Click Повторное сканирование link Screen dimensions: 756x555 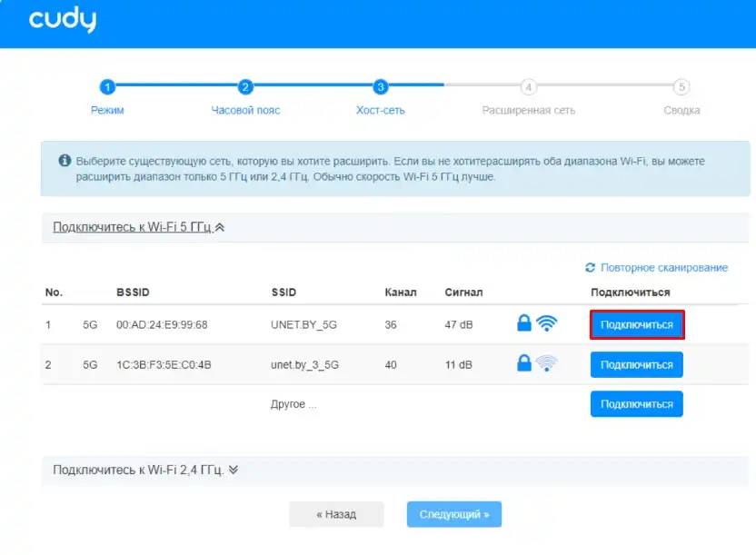(664, 267)
